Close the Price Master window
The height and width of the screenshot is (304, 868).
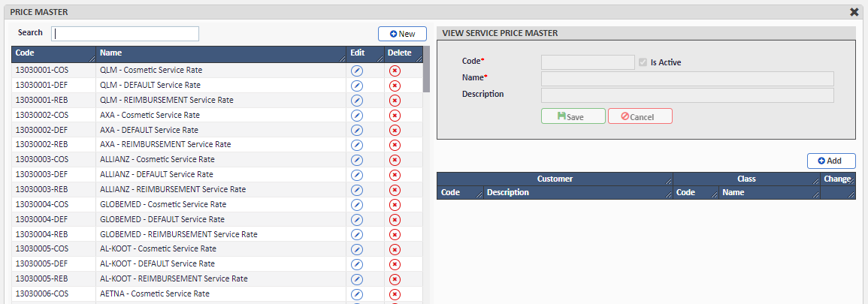[x=854, y=11]
